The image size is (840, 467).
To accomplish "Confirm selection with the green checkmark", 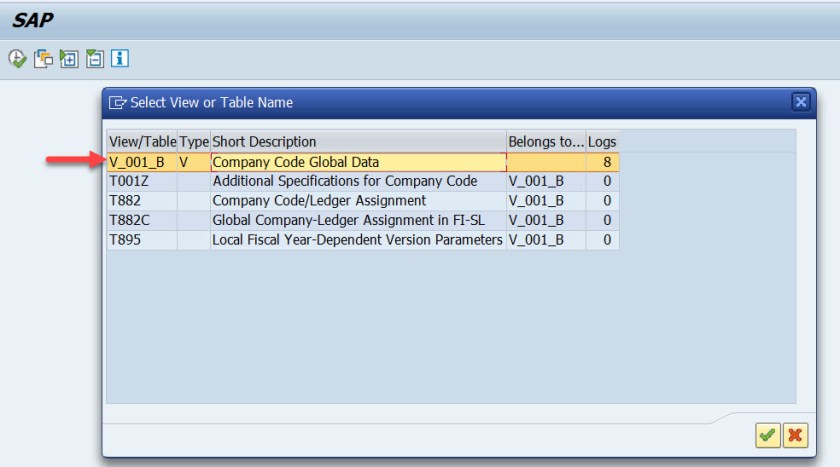I will tap(768, 435).
